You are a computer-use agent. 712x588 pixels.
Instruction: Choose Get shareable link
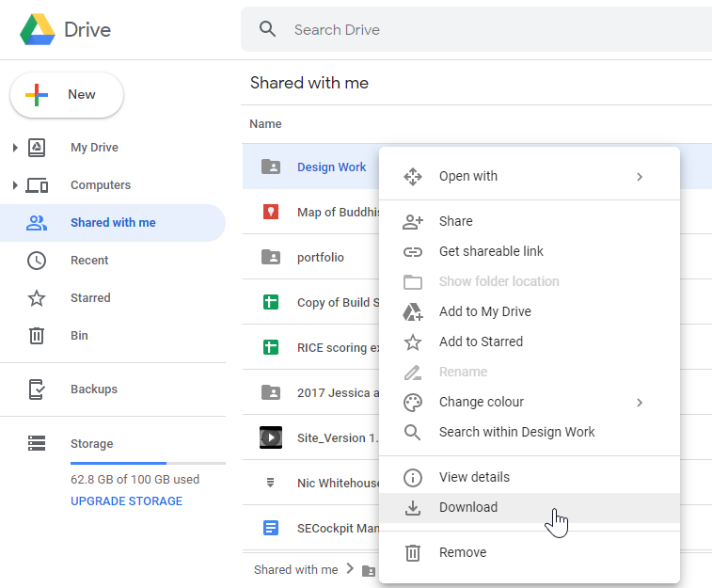(x=529, y=251)
